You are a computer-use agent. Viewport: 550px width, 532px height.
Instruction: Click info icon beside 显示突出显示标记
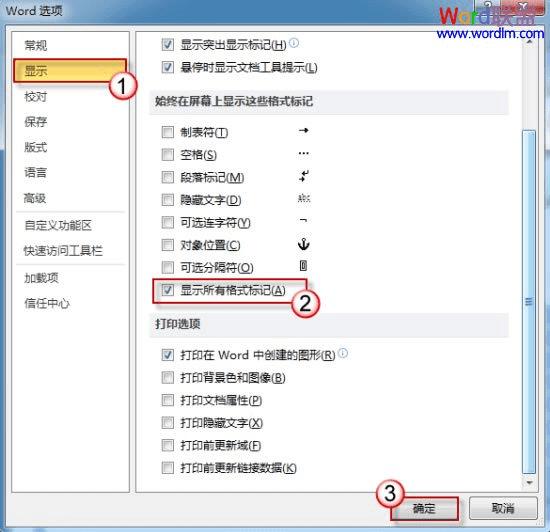pos(294,43)
